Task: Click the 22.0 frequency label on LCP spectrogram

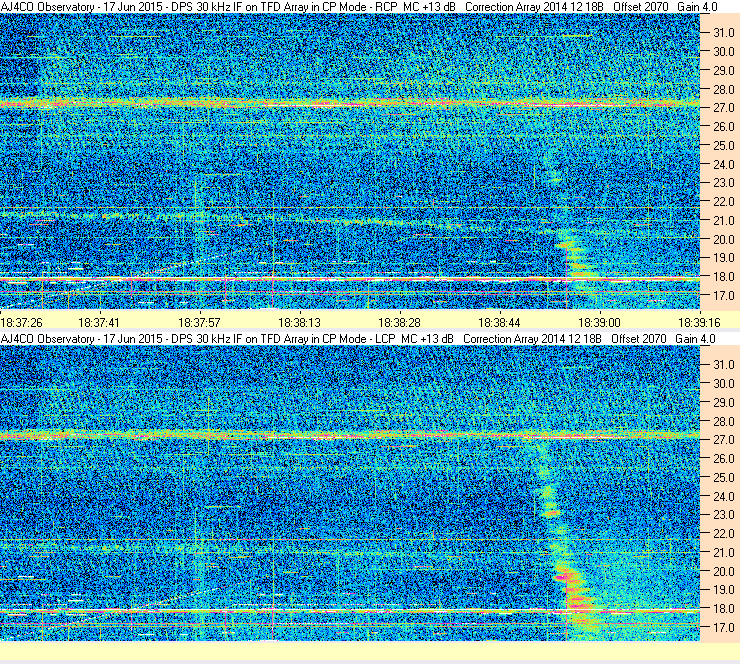Action: coord(723,534)
